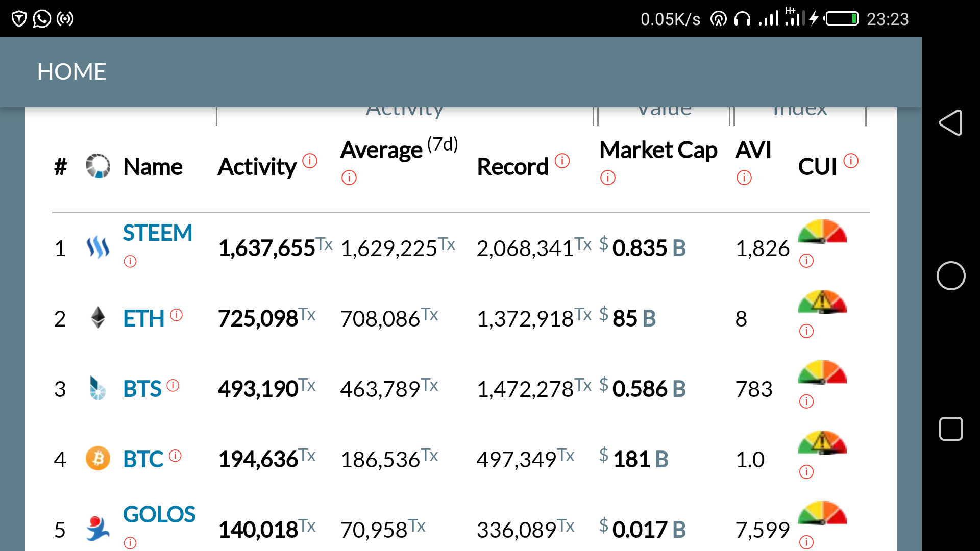Screen dimensions: 980x551
Task: Open the GOLOS coin link
Action: (159, 514)
